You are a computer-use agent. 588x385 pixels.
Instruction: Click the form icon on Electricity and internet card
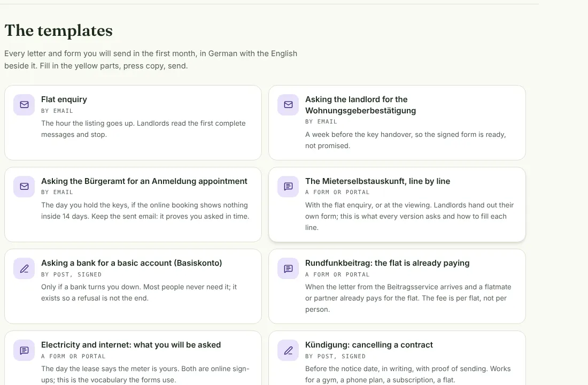24,350
